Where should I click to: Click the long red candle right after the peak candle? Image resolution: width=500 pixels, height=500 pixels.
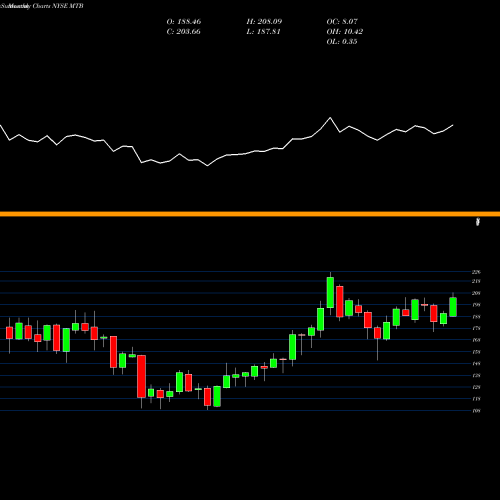pos(340,301)
